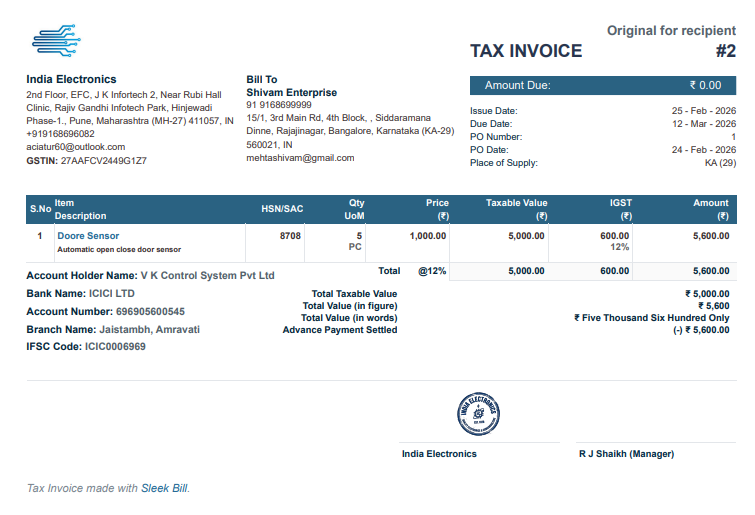Select the Original for recipient label

[671, 30]
